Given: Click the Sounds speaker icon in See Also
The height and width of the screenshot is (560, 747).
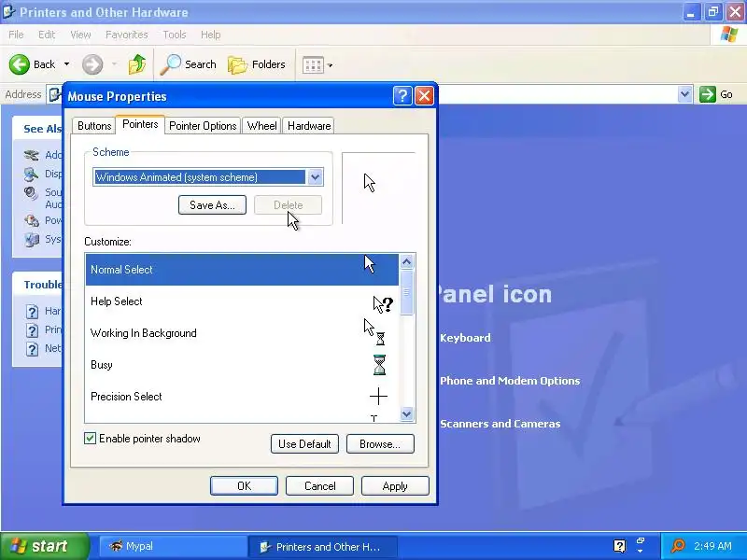Looking at the screenshot, I should click(32, 193).
